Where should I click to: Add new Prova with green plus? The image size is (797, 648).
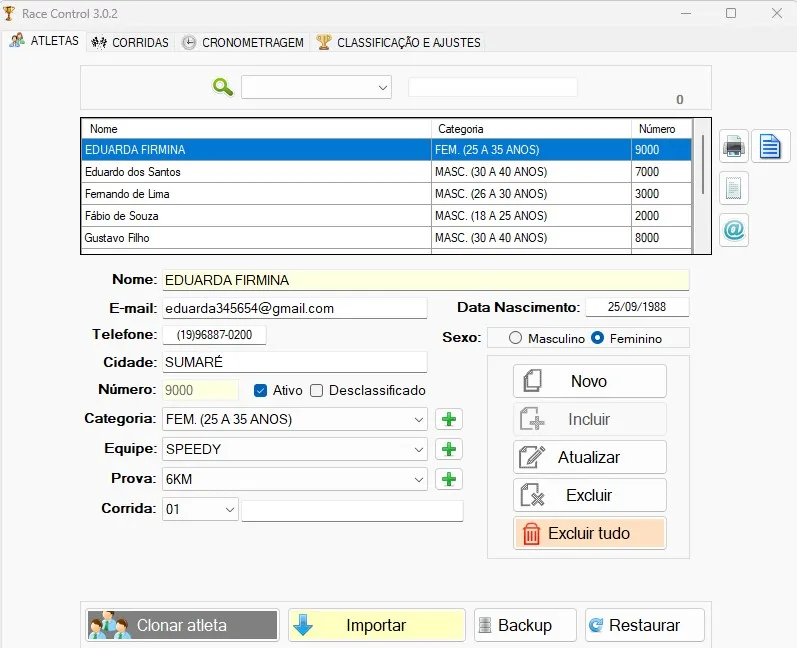449,480
